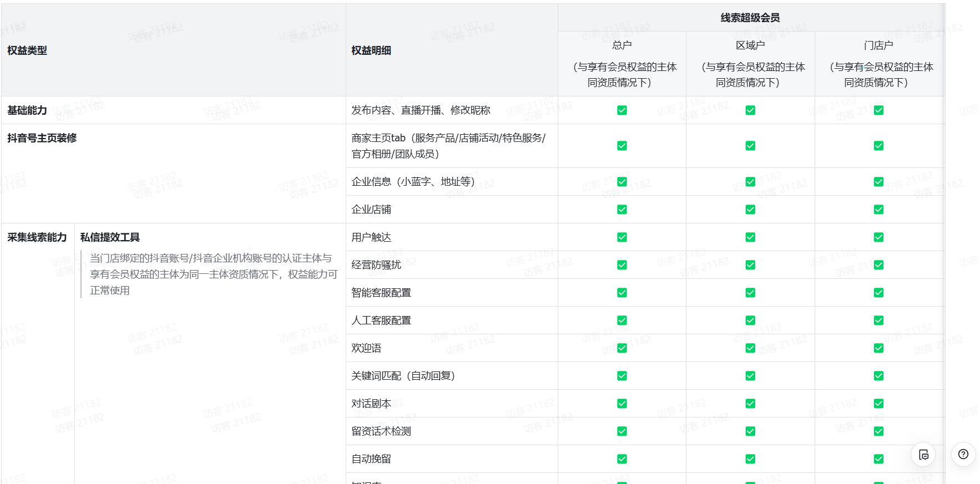The width and height of the screenshot is (980, 484).
Task: Click 区域户 check mark for 对话剧本 row
Action: point(750,404)
